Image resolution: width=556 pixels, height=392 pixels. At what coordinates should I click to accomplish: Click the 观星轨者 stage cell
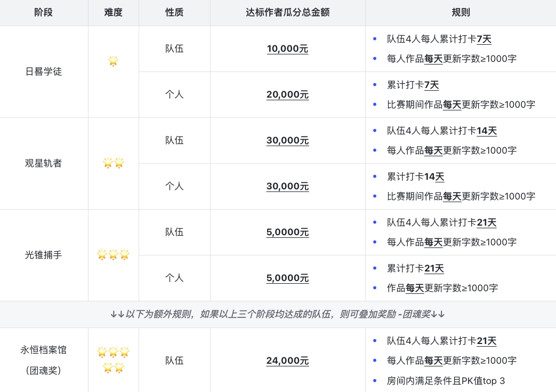[x=44, y=163]
